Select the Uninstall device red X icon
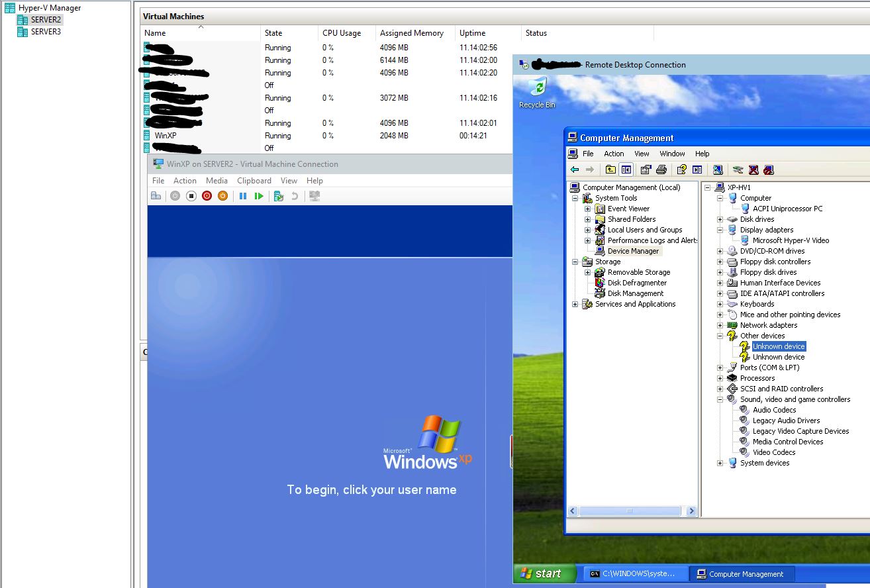 coord(753,170)
